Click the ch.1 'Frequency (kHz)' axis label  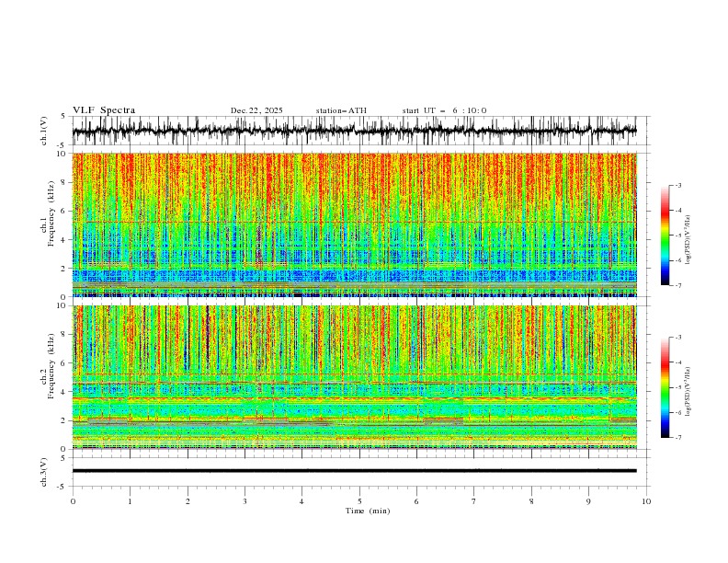(x=51, y=213)
